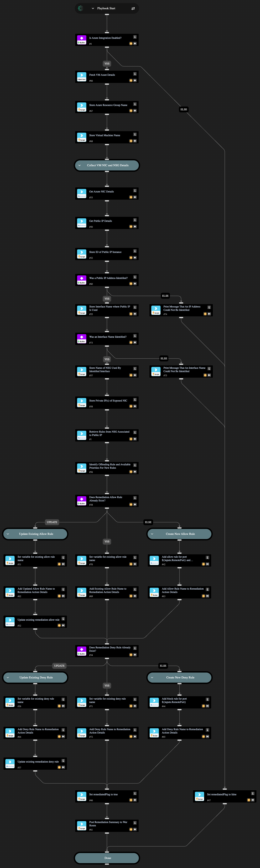
Task: Collapse the Create New Deny Rule section
Action: tap(152, 678)
